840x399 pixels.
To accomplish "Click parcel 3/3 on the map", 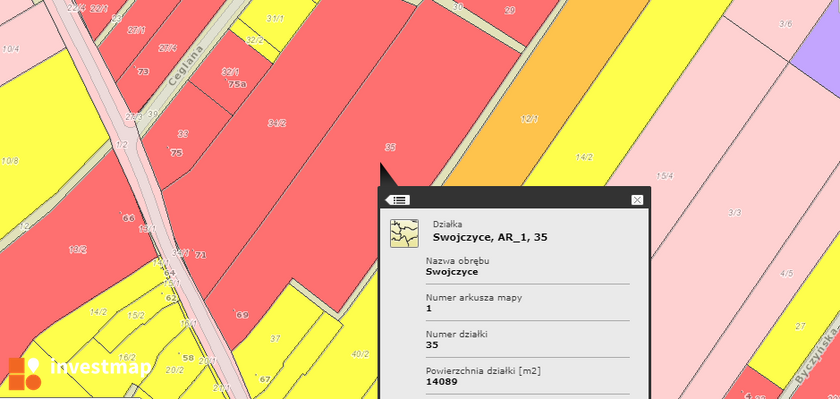I will tap(734, 213).
